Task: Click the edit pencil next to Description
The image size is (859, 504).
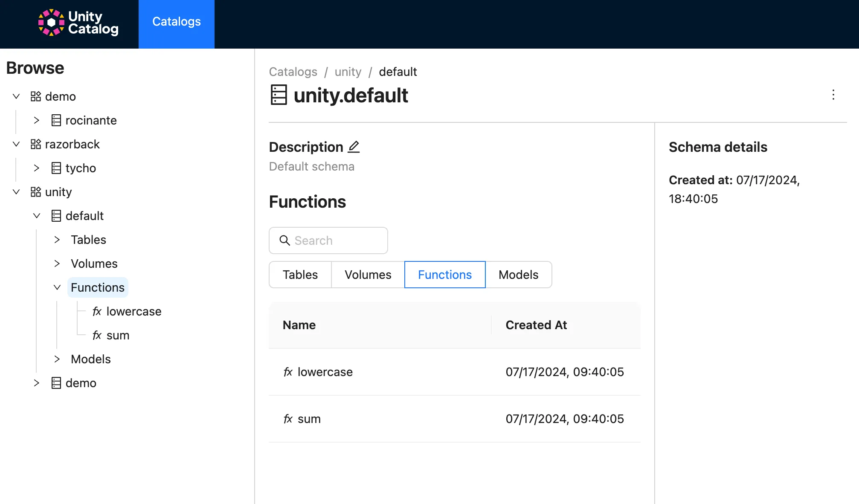Action: 354,147
